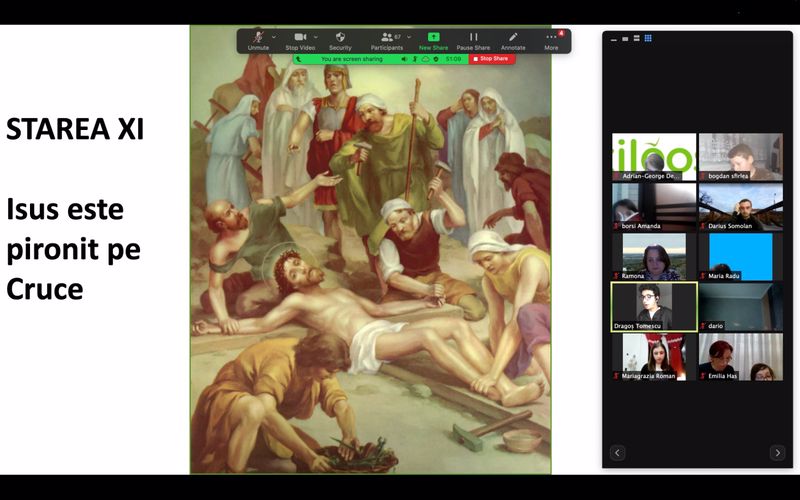Select the Annotate pencil tool

513,39
